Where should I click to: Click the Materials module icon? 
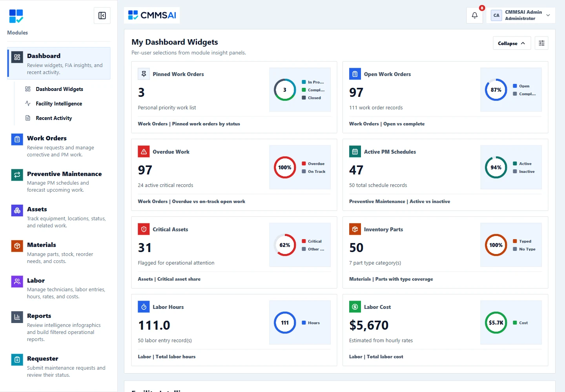tap(17, 246)
